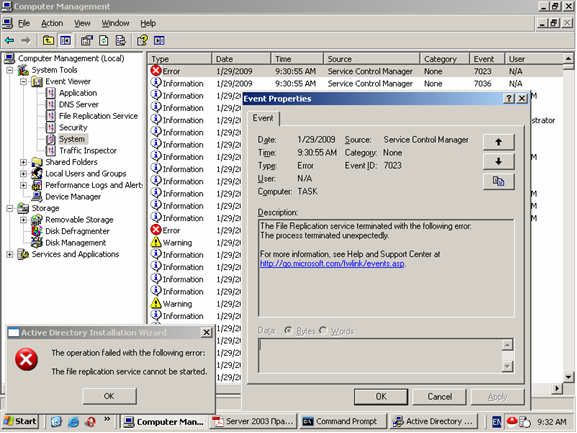This screenshot has height=433, width=577.
Task: Open Device Manager in the tree
Action: [x=73, y=197]
